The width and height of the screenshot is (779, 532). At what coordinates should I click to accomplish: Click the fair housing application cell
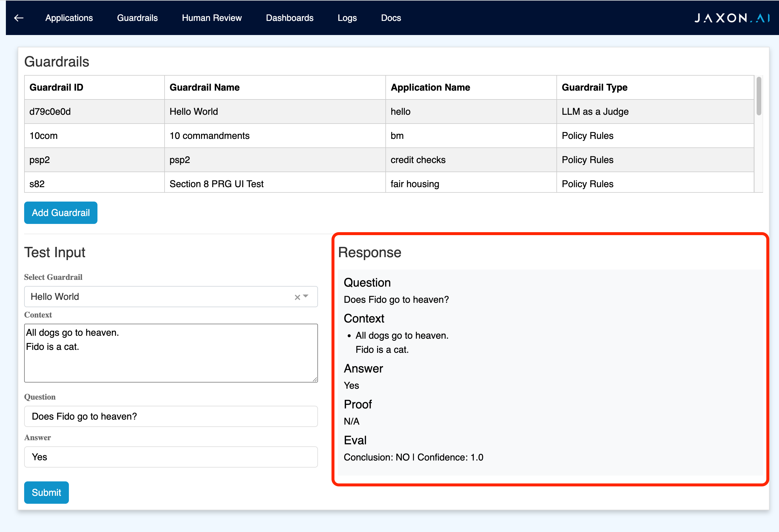tap(471, 182)
